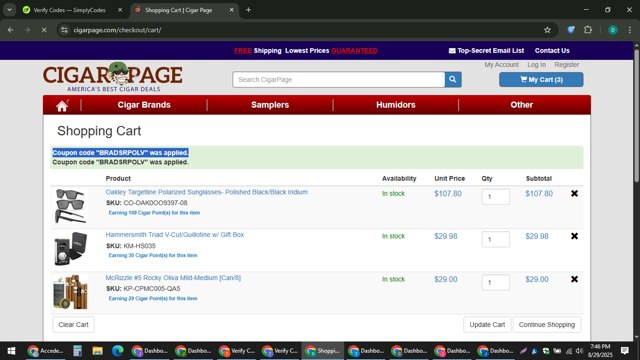Open Calculator from taskbar

[x=77, y=351]
